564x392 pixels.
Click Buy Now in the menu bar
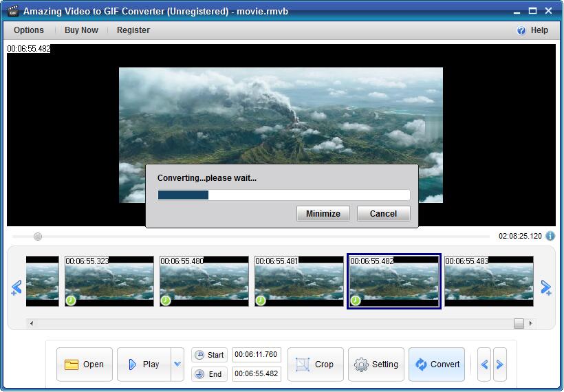pos(81,30)
